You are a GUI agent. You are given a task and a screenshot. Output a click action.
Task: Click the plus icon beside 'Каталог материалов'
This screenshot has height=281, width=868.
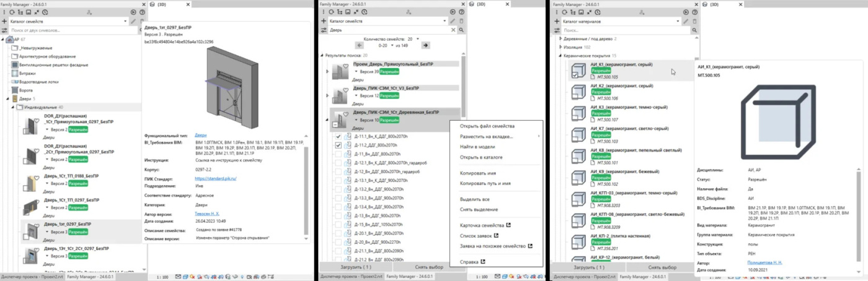click(556, 21)
